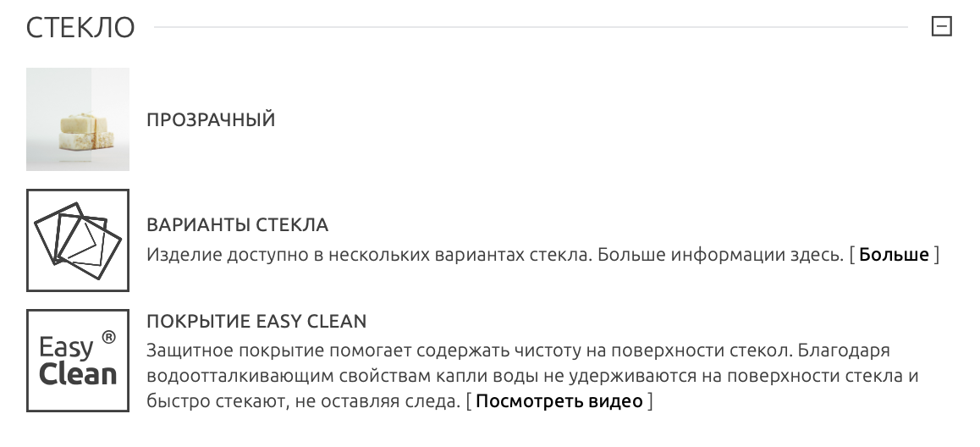Collapse the СТЕКЛО section with minus icon
This screenshot has width=980, height=447.
941,27
